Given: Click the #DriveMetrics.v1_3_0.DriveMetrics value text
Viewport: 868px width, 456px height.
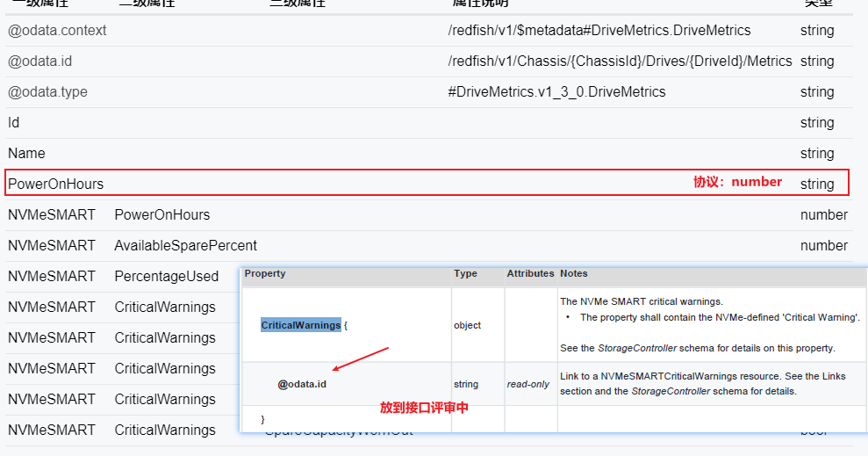Looking at the screenshot, I should (x=556, y=92).
